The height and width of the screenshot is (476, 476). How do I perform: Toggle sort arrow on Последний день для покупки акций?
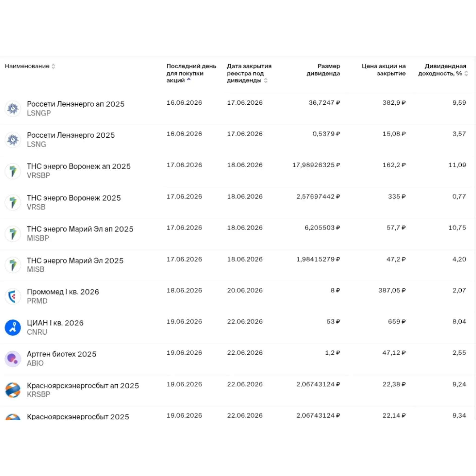point(189,79)
